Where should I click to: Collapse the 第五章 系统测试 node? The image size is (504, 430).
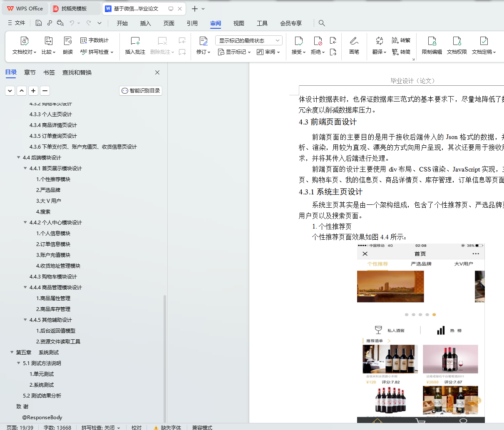coord(12,352)
